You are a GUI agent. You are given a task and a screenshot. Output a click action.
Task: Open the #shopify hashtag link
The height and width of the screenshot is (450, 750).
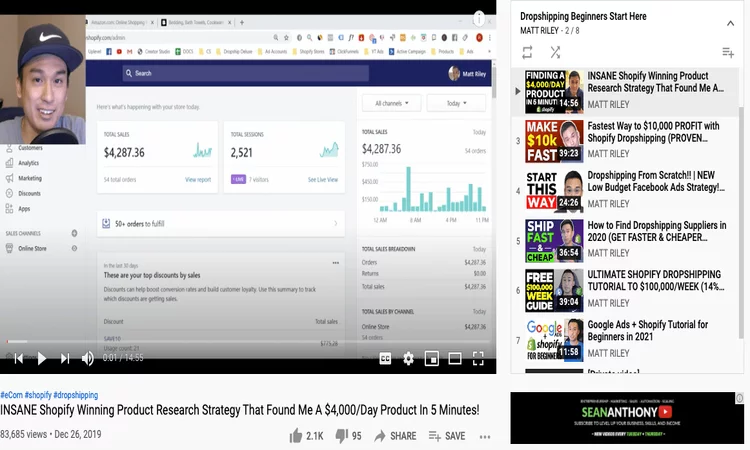click(38, 395)
